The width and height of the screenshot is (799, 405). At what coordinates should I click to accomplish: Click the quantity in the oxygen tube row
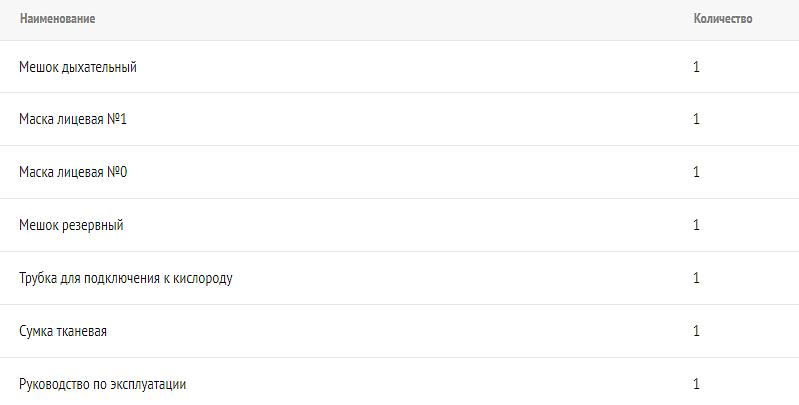(696, 278)
